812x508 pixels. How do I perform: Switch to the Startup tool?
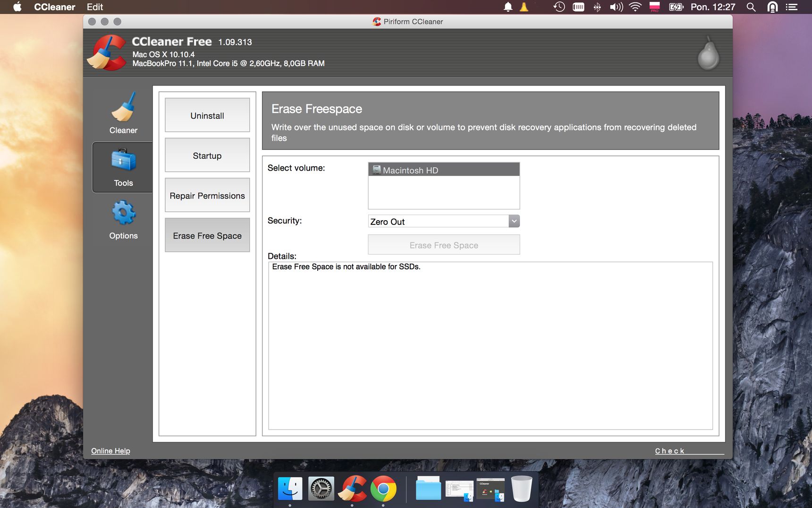[x=207, y=155]
